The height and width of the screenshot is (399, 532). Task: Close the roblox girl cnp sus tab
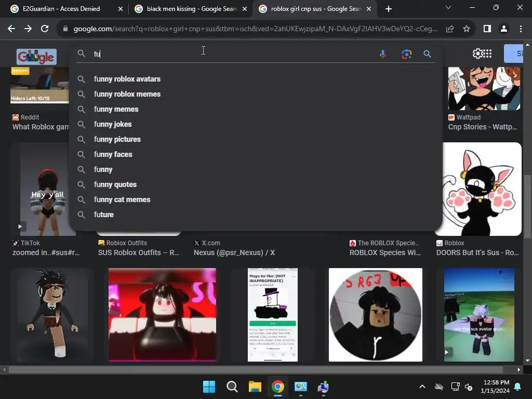tap(369, 9)
